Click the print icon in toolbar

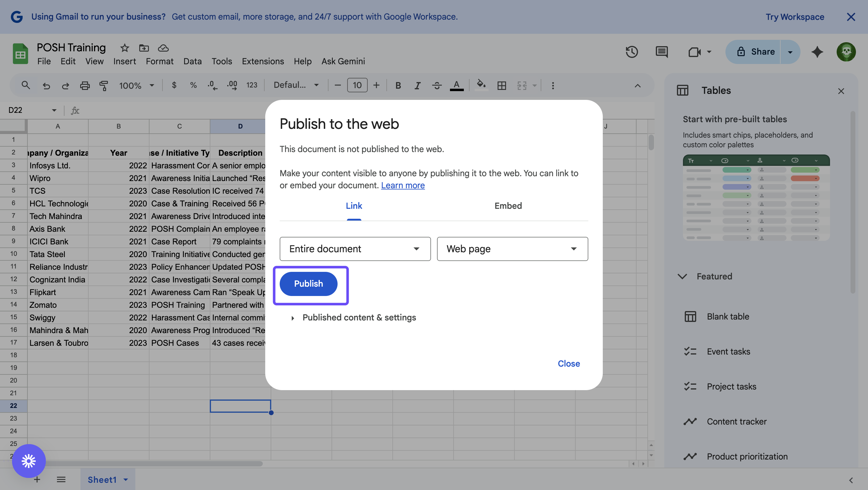(85, 85)
